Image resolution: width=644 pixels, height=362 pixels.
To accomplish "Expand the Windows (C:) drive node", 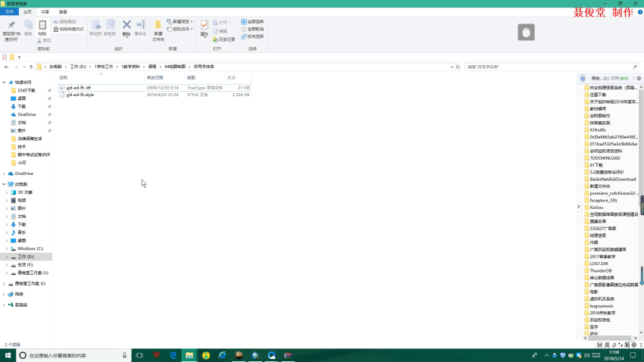I will (7, 248).
